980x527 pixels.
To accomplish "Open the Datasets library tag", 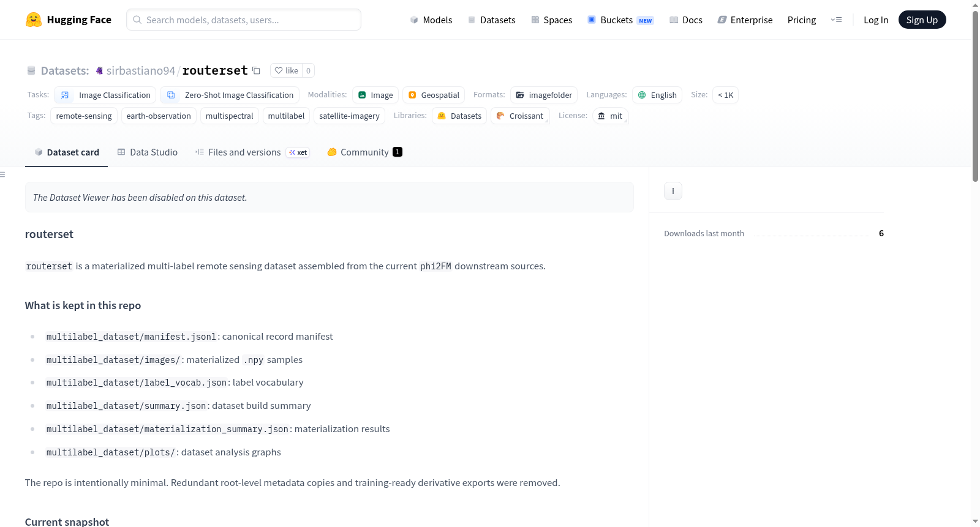I will click(x=459, y=116).
